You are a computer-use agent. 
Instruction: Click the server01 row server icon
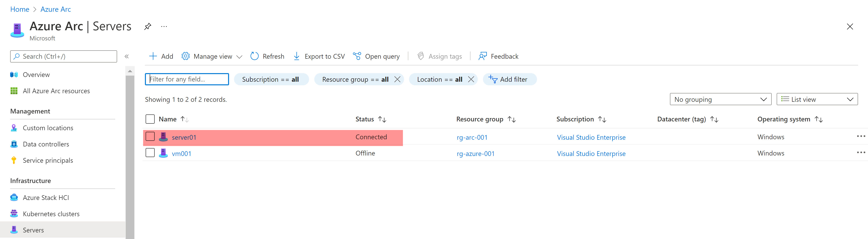[163, 137]
